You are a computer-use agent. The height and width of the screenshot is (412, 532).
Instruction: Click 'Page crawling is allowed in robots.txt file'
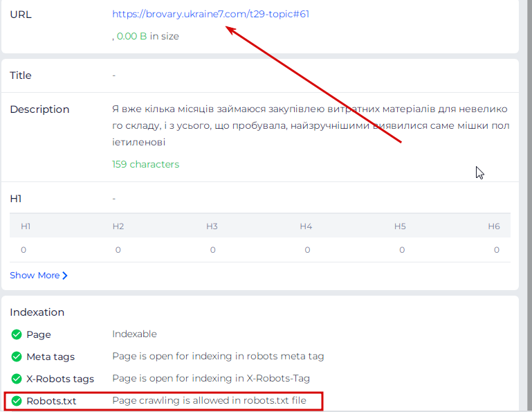(210, 401)
